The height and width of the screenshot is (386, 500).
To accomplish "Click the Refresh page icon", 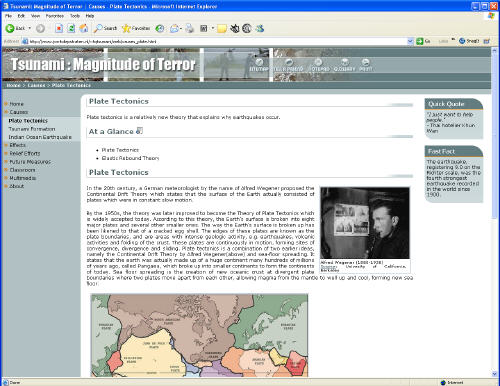I will click(71, 29).
